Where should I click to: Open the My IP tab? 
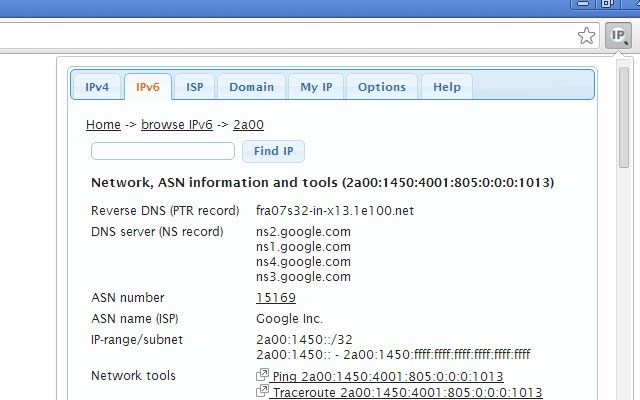tap(316, 87)
